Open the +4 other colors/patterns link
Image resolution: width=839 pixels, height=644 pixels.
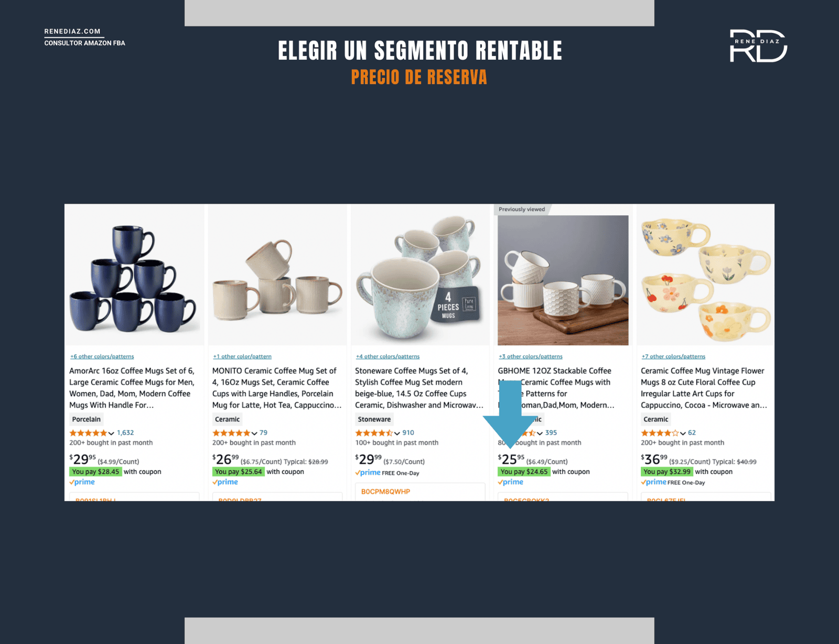388,356
